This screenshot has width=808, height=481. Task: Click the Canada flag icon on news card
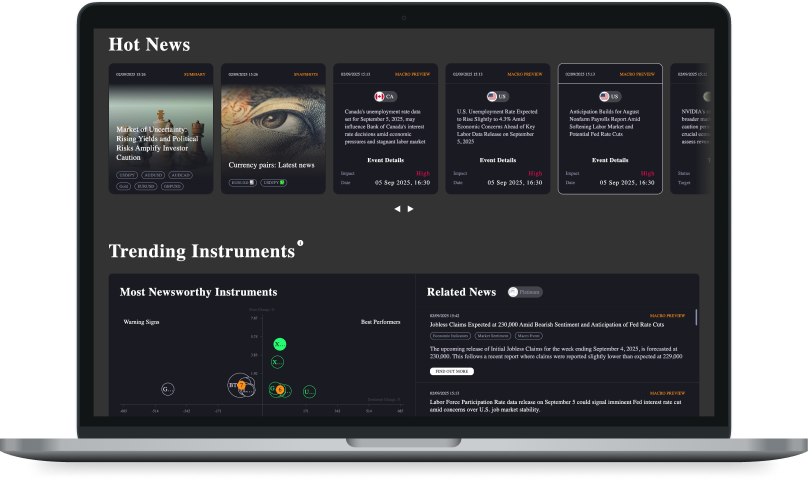(x=379, y=96)
